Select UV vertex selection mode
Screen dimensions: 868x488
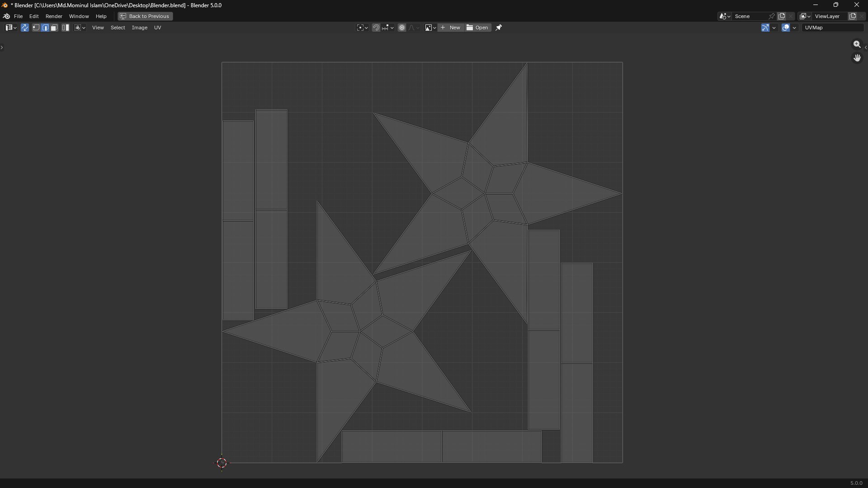coord(36,28)
